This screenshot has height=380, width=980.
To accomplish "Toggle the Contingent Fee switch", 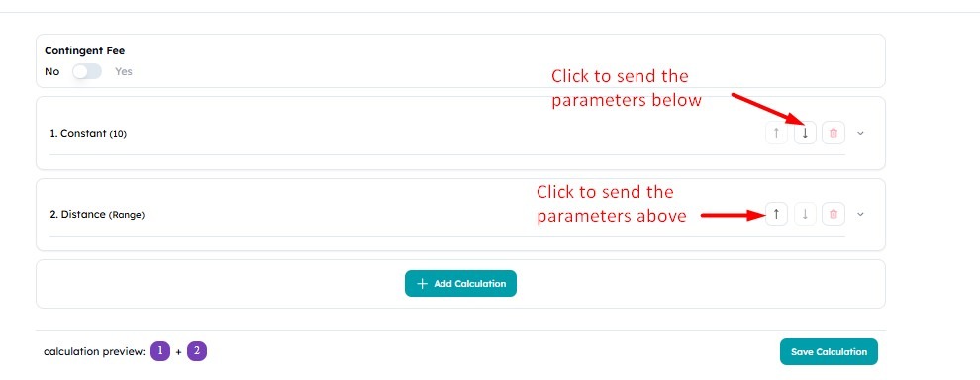I will (x=87, y=72).
